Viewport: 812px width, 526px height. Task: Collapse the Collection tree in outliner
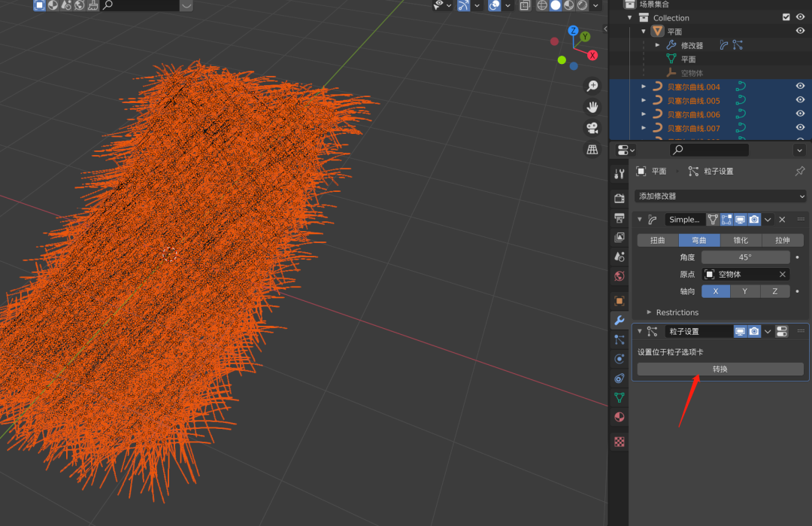[630, 17]
